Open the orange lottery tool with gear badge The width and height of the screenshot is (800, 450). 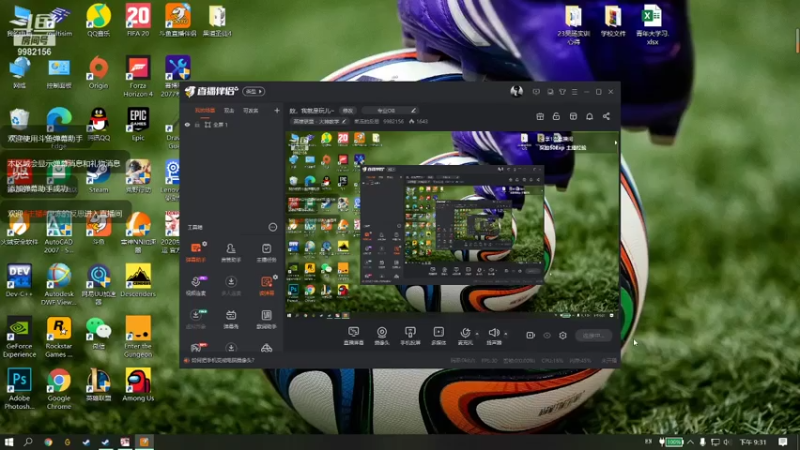coord(266,285)
